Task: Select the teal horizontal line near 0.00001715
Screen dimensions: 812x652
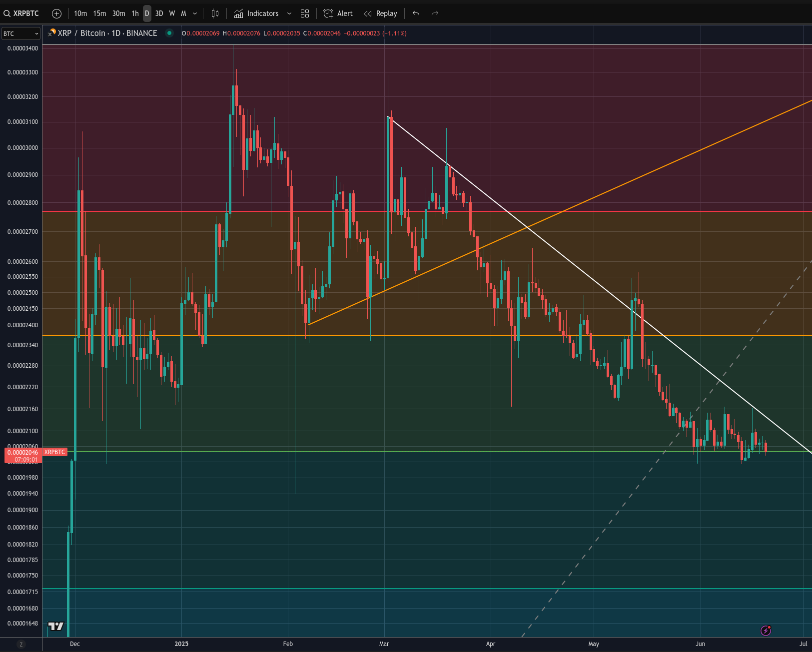Action: (x=427, y=589)
